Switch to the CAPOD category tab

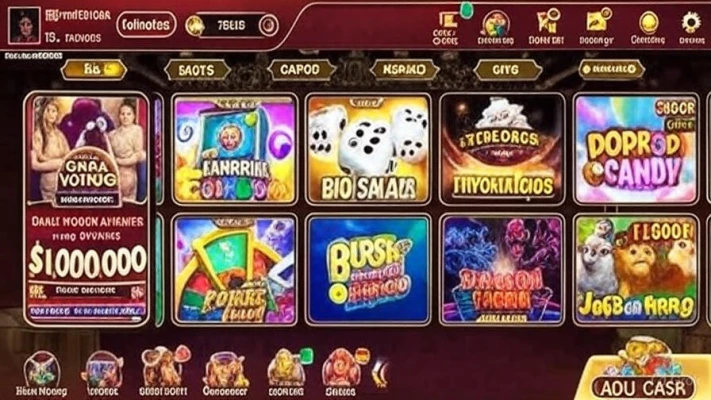point(301,70)
